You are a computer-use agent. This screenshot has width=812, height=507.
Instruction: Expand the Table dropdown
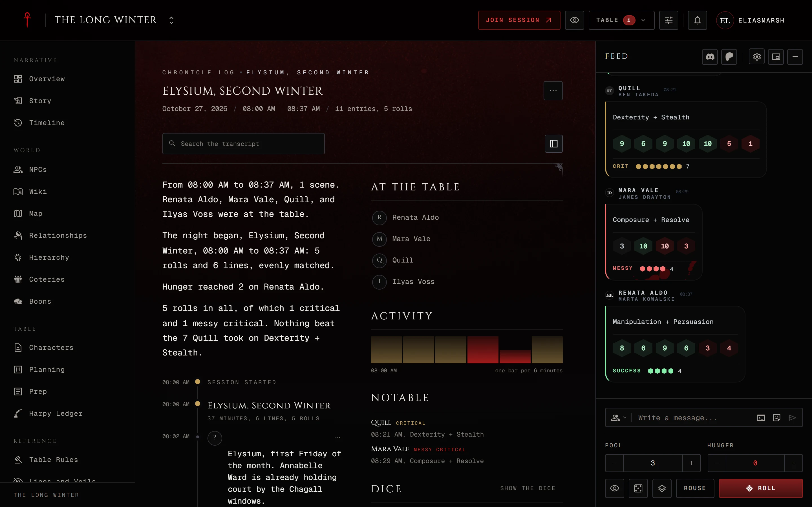[621, 20]
